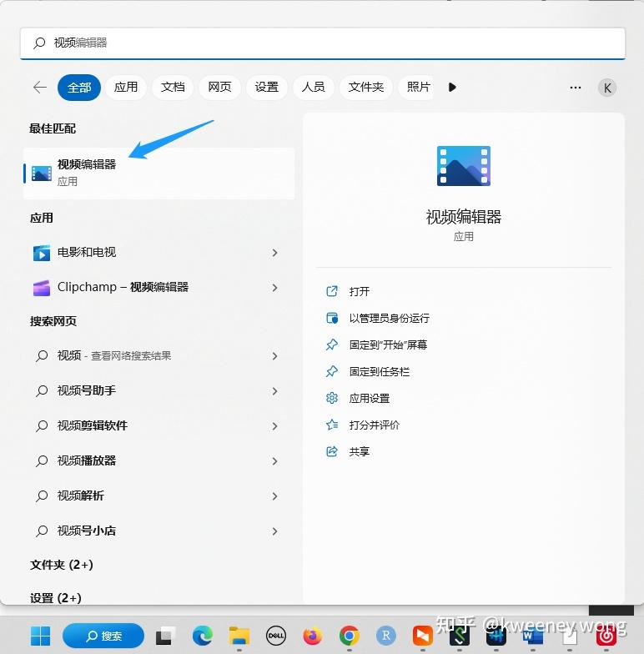The height and width of the screenshot is (654, 644).
Task: Switch to the 设置 filter tab
Action: [x=267, y=87]
